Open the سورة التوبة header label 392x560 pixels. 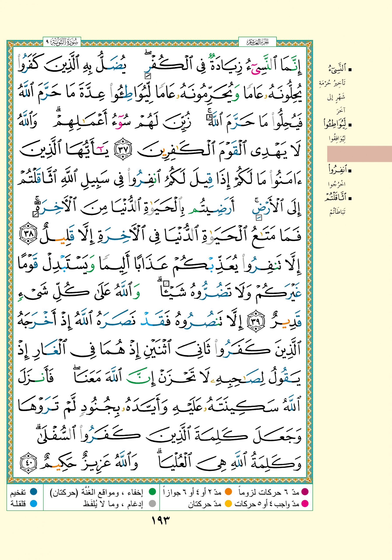point(62,42)
